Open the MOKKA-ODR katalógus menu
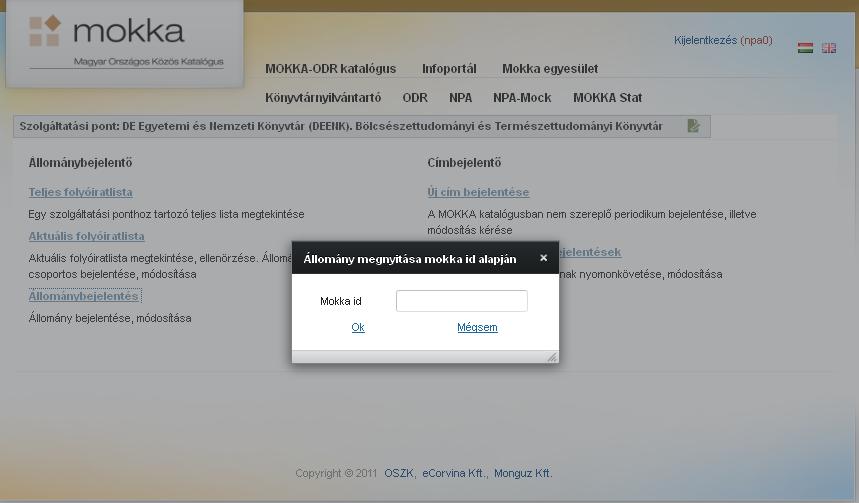The height and width of the screenshot is (503, 859). coord(330,69)
